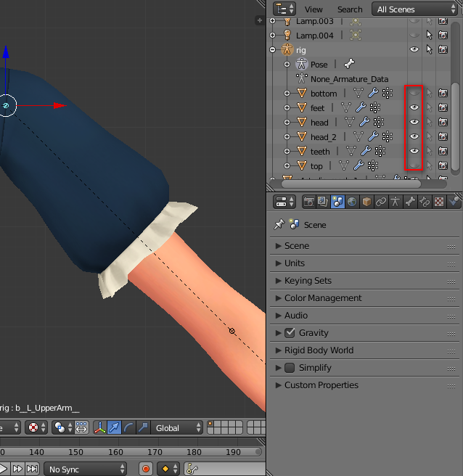Hide head_2 mesh using eye icon

pos(414,136)
